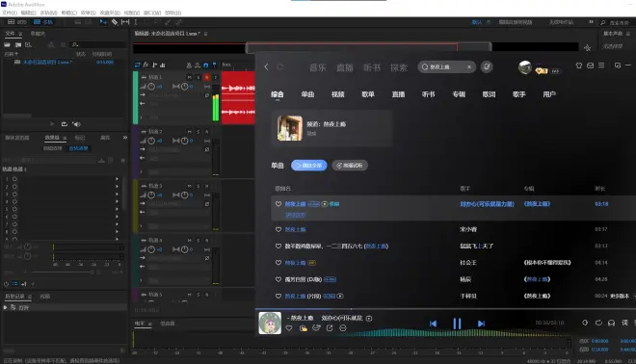
Task: Open the Files panel tab 文件
Action: [10, 34]
